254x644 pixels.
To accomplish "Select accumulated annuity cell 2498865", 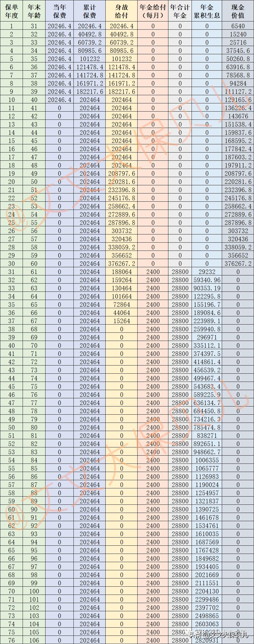I will (x=207, y=616).
